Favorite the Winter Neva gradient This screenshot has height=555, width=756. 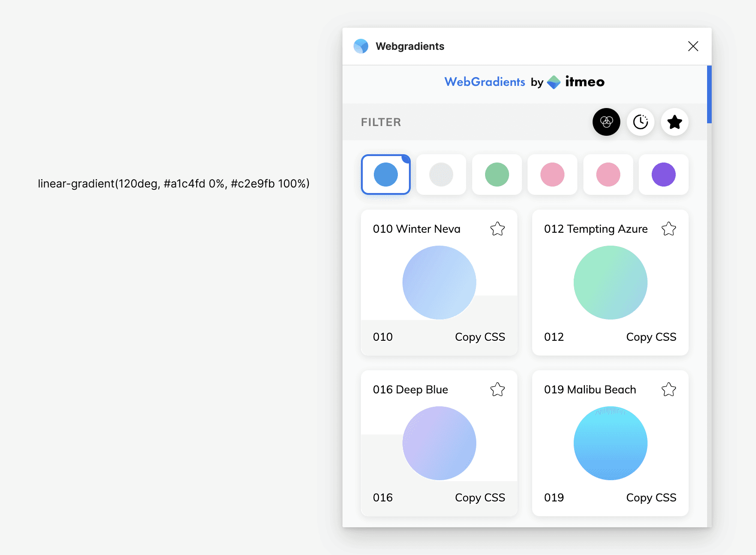click(x=498, y=229)
